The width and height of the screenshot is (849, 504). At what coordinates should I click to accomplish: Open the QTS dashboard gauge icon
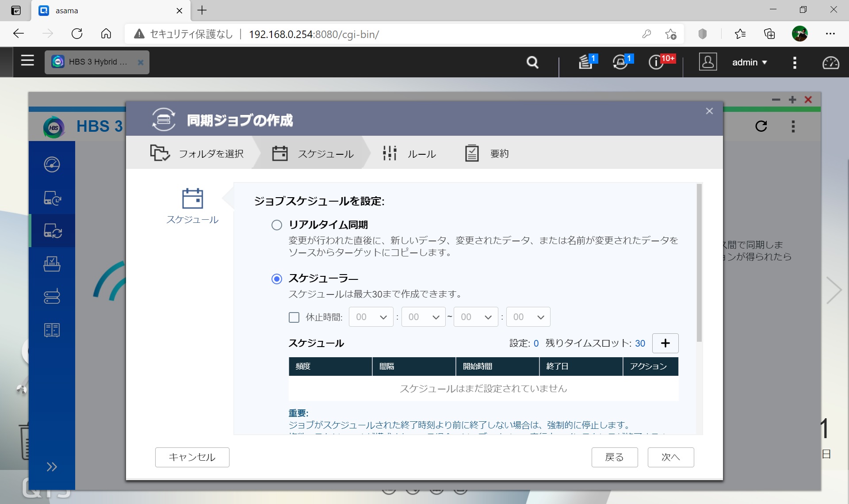point(830,63)
